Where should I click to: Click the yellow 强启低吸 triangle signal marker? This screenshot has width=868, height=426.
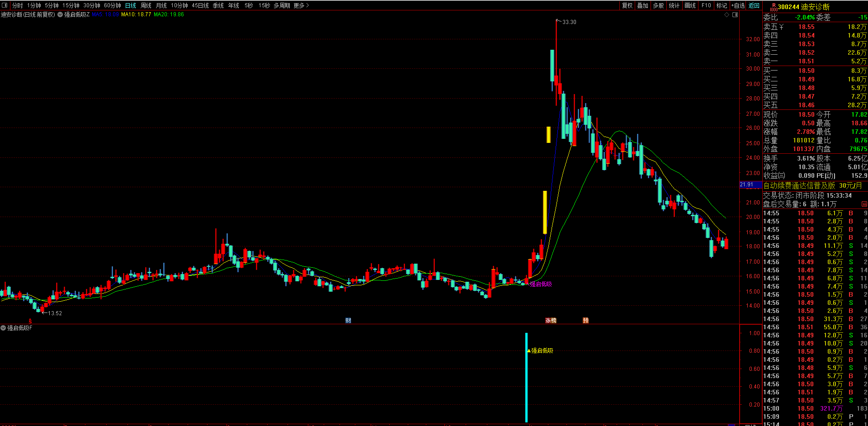pyautogui.click(x=529, y=350)
